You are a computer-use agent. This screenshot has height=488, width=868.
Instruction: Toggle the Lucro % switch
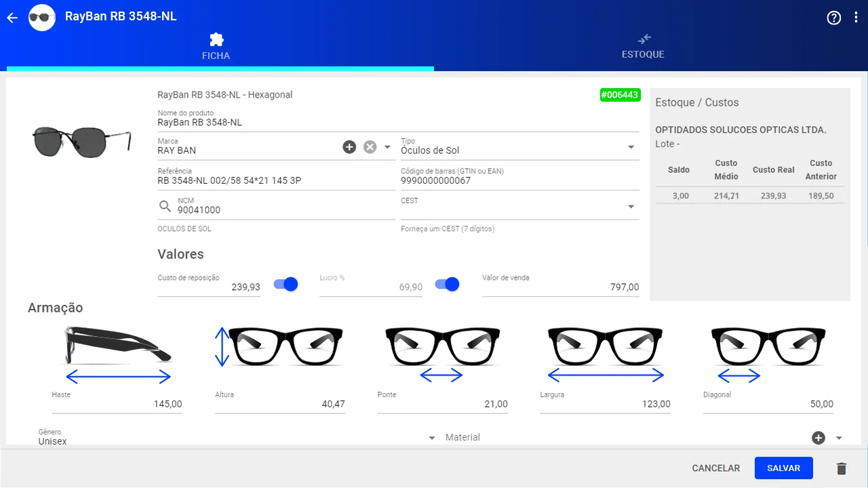(447, 285)
